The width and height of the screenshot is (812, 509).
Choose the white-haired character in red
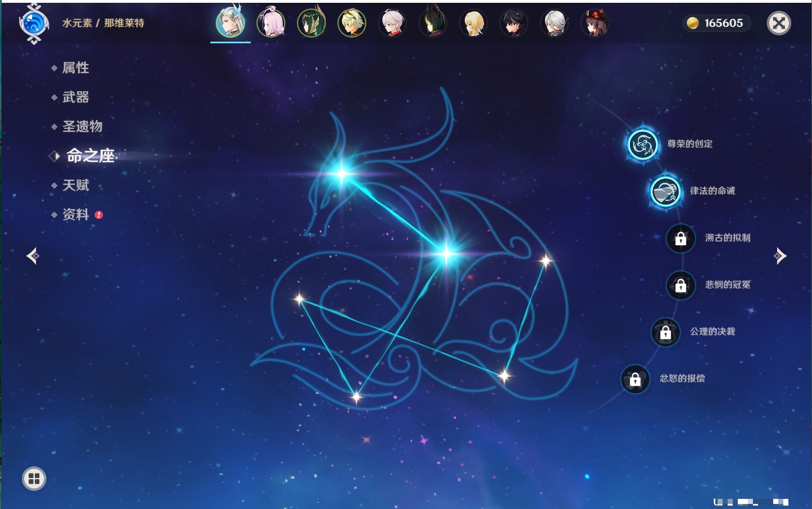[x=393, y=23]
